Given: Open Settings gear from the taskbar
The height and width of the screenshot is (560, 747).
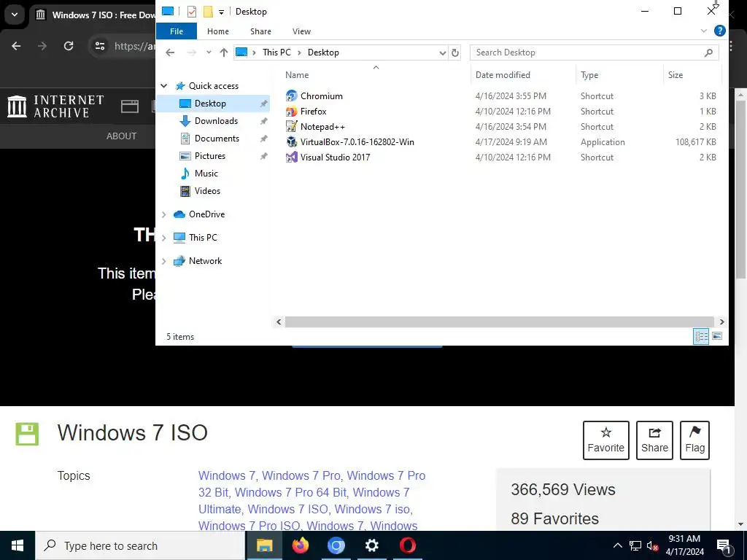Looking at the screenshot, I should tap(371, 545).
